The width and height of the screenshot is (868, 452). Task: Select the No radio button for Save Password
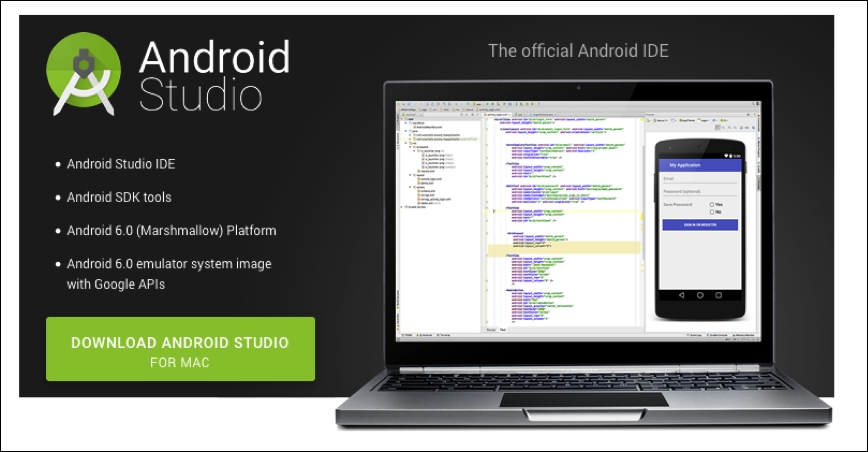click(712, 212)
